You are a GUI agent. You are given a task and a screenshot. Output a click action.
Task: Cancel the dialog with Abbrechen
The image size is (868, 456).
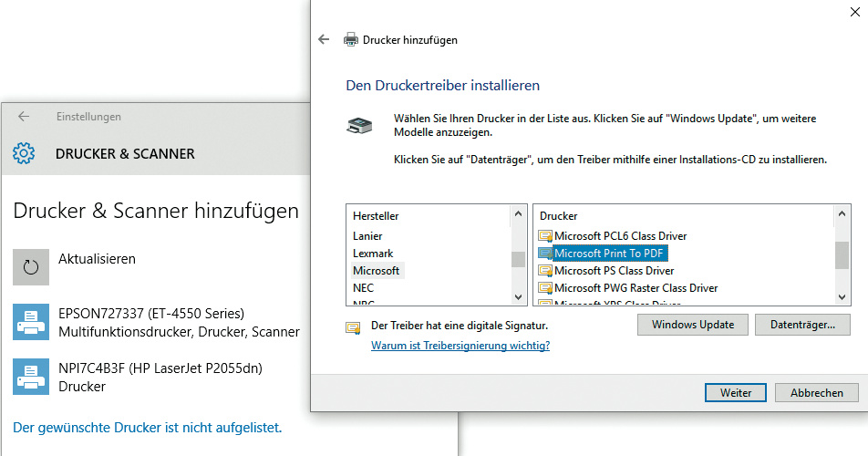[x=816, y=393]
